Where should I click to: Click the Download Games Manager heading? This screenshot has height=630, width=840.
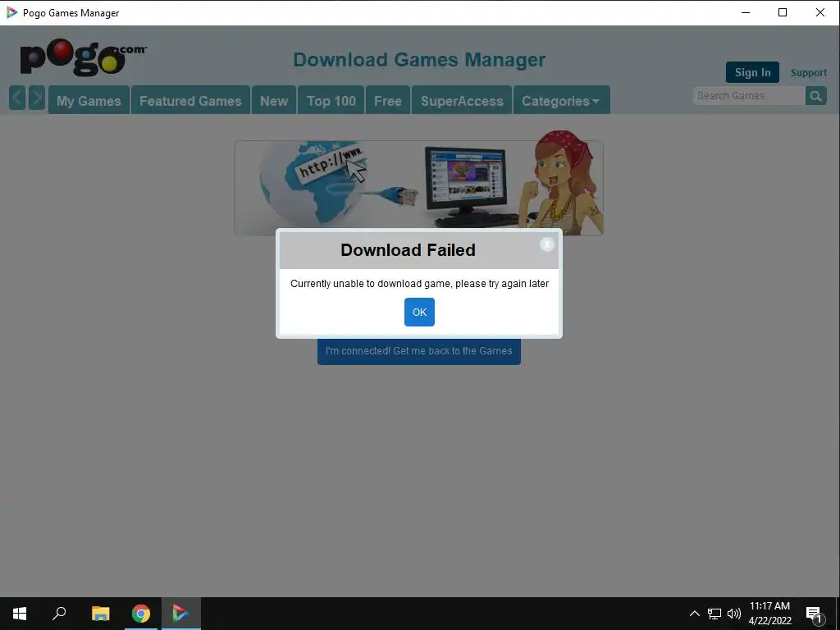tap(419, 59)
